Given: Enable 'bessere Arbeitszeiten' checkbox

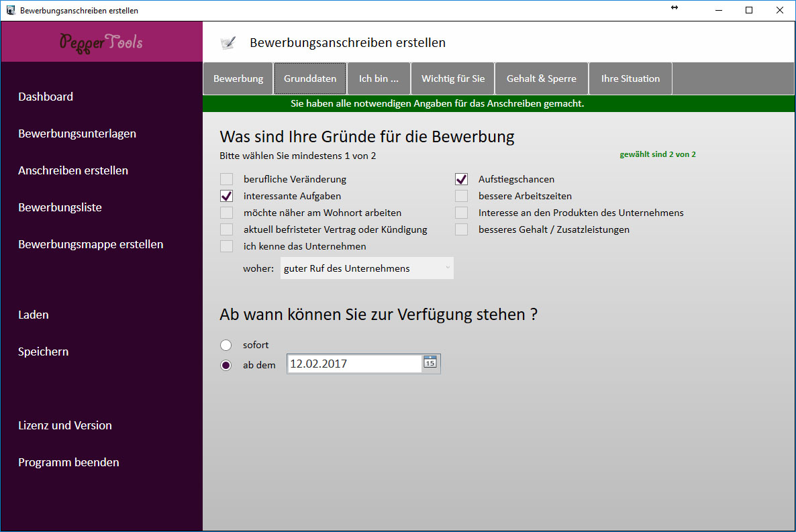Looking at the screenshot, I should pos(461,196).
